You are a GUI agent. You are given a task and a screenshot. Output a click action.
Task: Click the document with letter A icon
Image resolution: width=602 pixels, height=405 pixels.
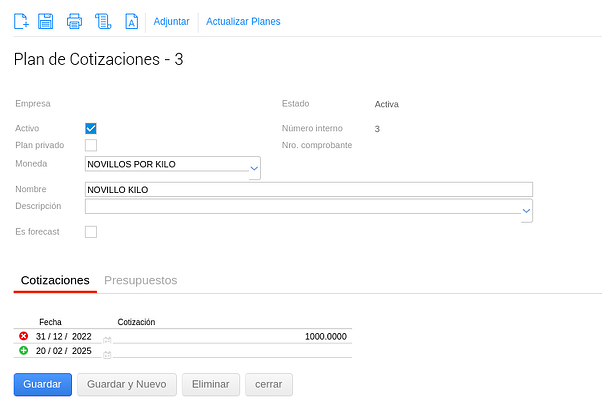coord(131,21)
